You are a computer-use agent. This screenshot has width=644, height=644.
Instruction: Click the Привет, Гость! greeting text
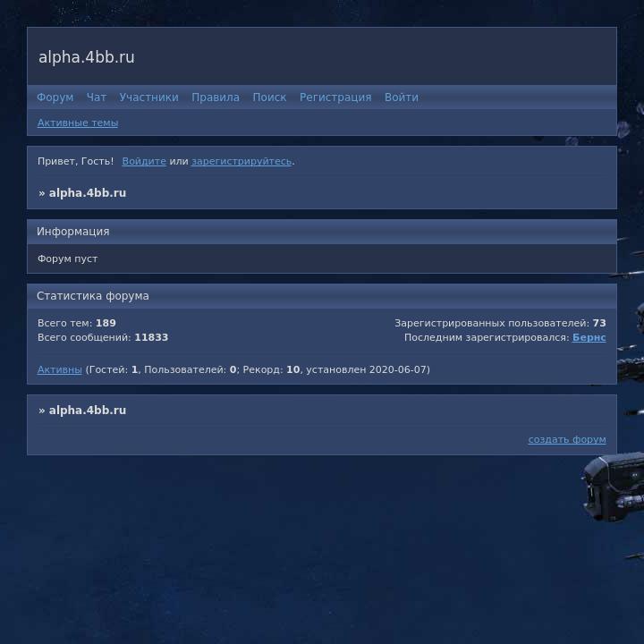[x=75, y=161]
